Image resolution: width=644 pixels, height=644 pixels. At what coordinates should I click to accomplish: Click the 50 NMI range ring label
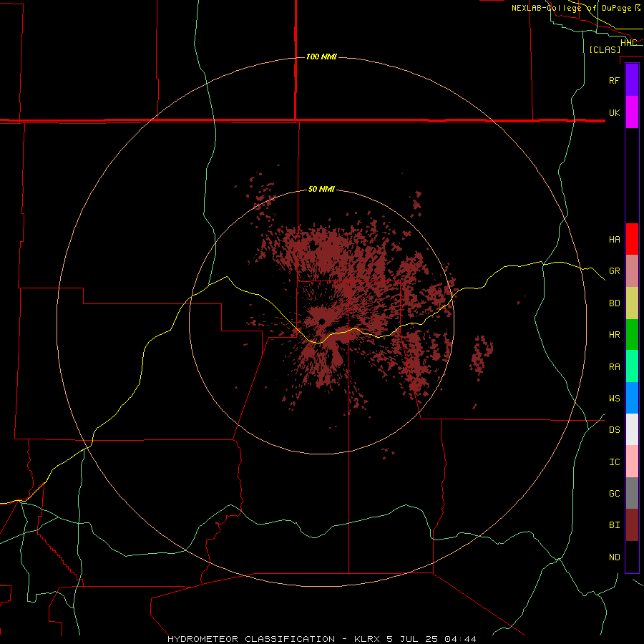(321, 190)
